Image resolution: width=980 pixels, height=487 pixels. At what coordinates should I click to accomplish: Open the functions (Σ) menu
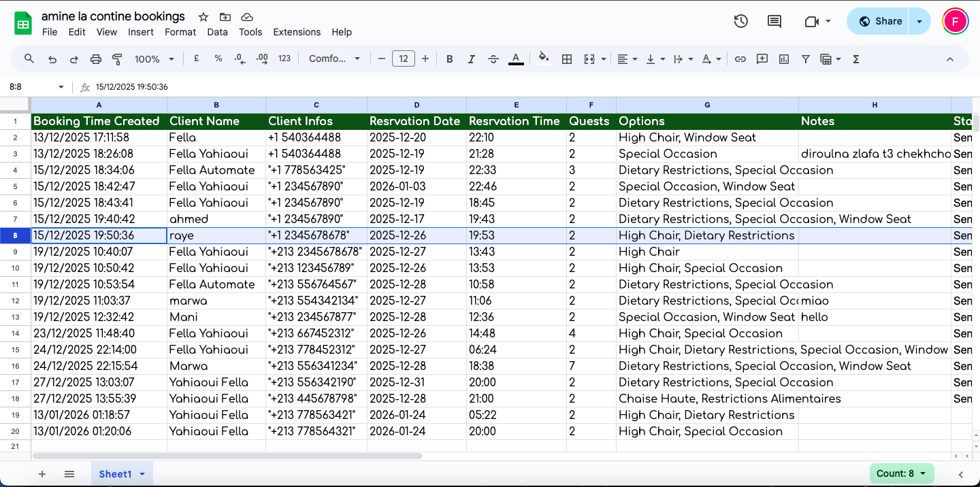tap(855, 59)
